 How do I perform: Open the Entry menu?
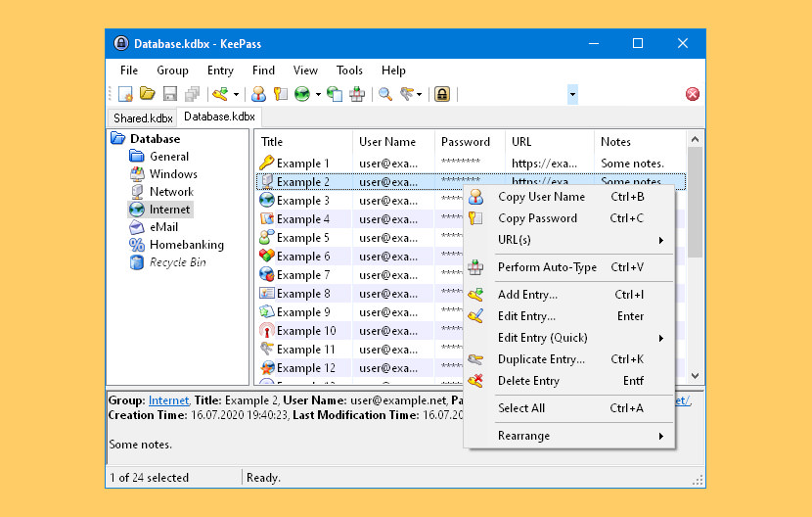pos(220,70)
